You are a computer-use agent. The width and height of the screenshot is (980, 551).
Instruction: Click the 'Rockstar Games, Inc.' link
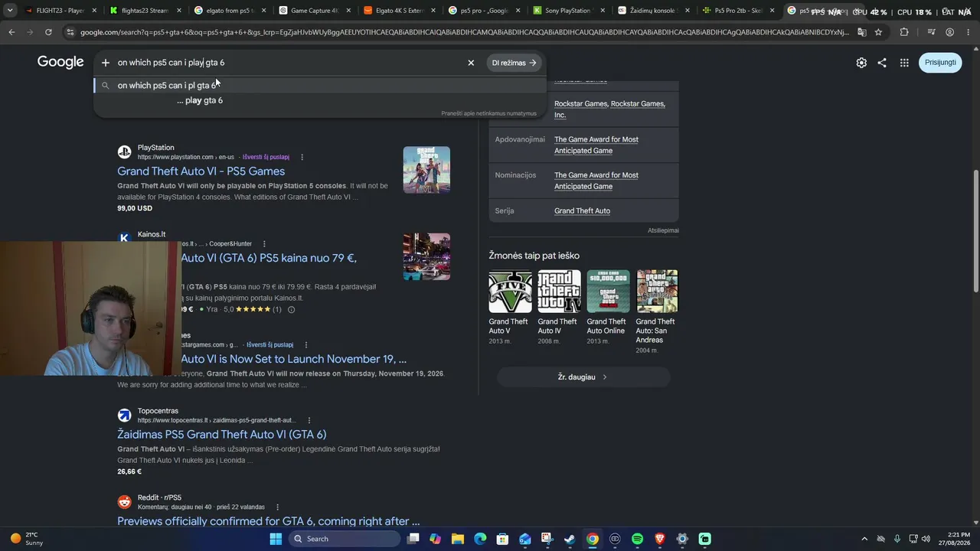pos(609,109)
